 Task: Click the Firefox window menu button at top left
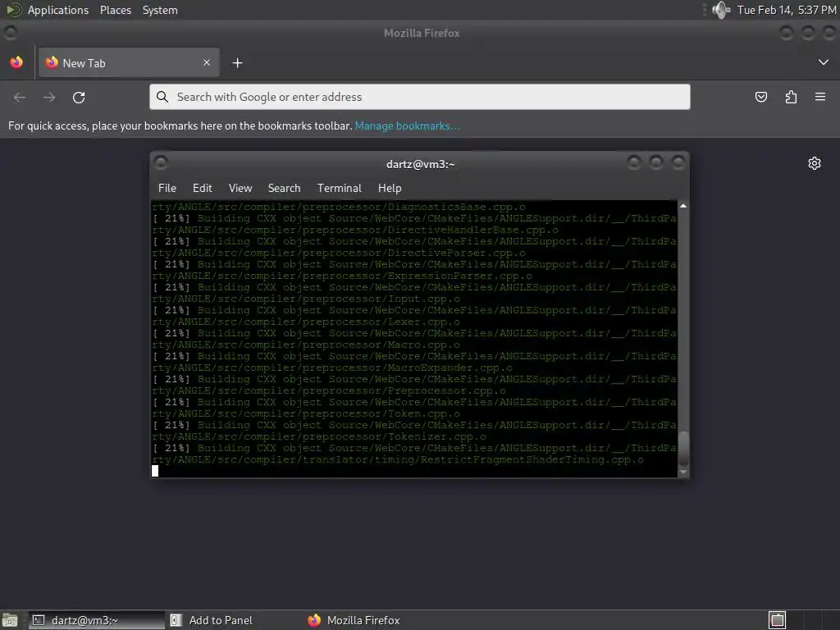coord(10,33)
